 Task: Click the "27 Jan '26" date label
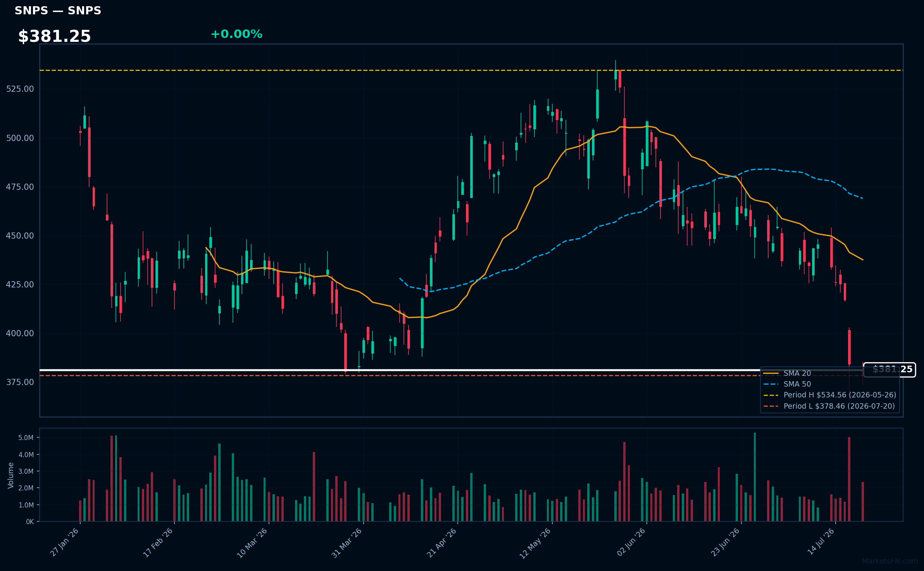pyautogui.click(x=65, y=542)
